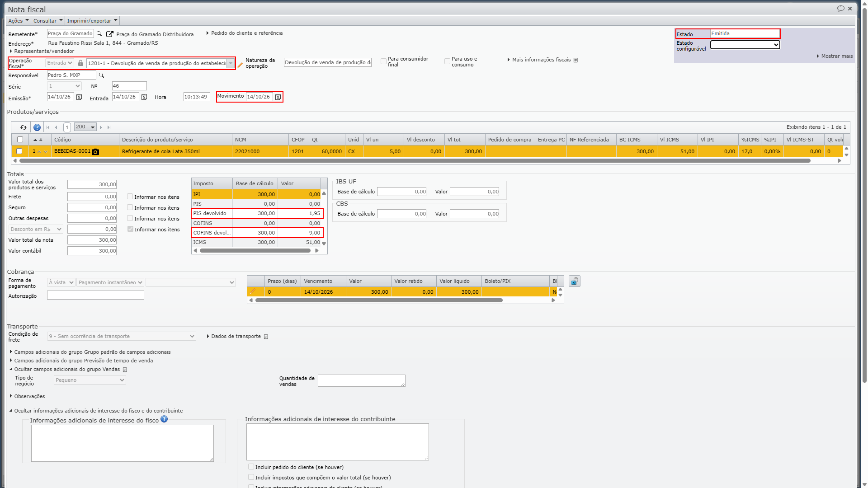Toggle Para uso e consumo checkbox
868x488 pixels.
(447, 61)
